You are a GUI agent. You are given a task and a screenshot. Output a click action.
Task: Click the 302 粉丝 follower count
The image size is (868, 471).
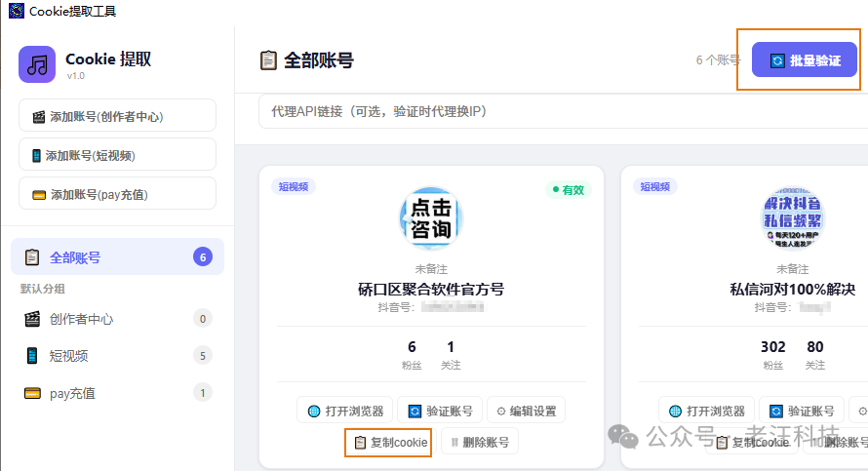pyautogui.click(x=772, y=354)
